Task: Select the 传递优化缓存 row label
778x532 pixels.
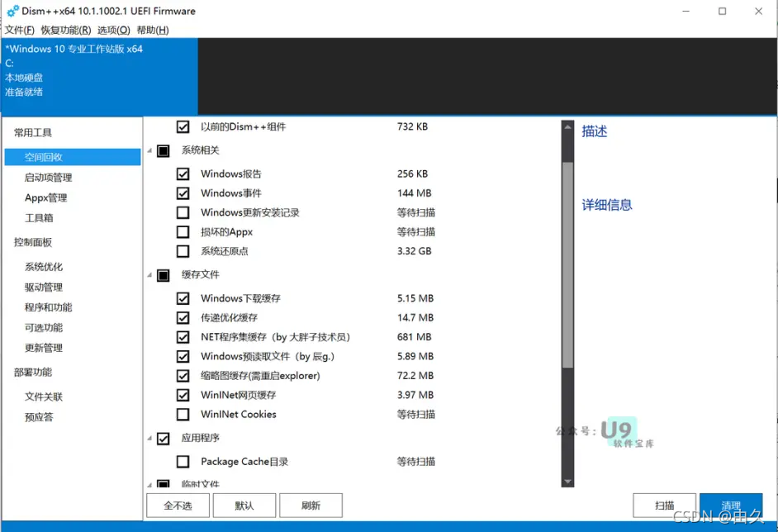Action: coord(229,317)
